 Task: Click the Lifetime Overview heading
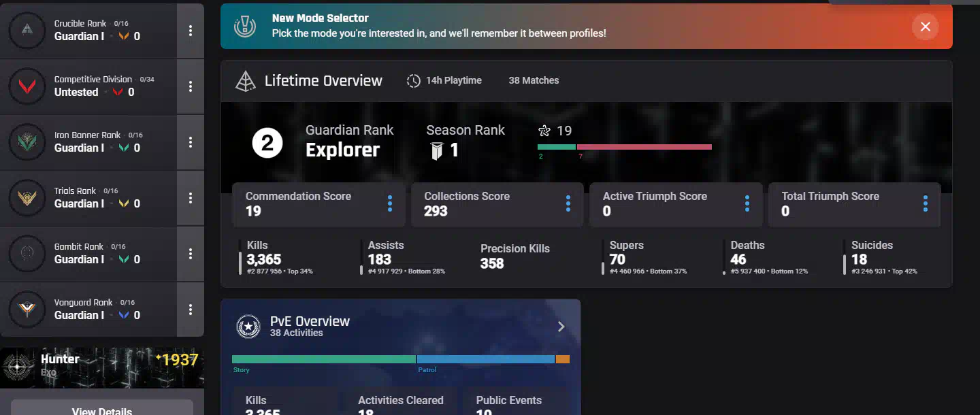pyautogui.click(x=323, y=81)
